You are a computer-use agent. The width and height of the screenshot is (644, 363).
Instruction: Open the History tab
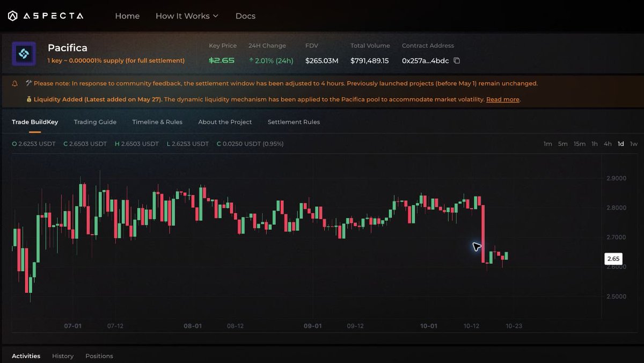[63, 356]
